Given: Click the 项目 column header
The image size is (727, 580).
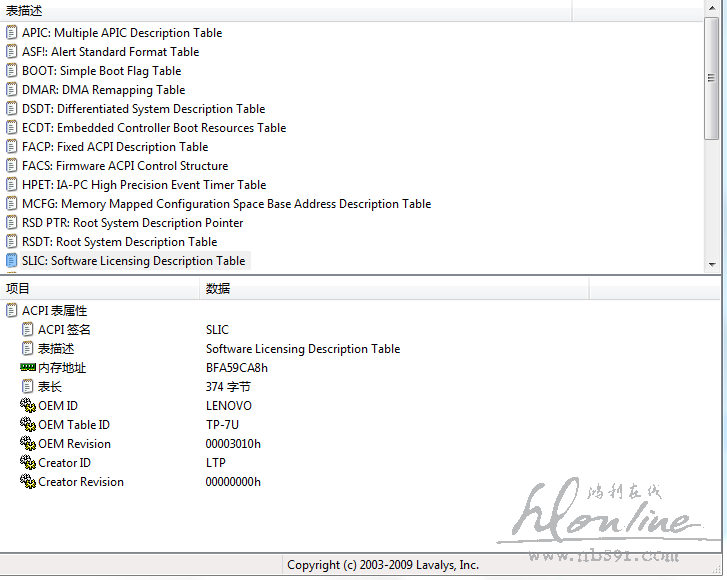Looking at the screenshot, I should tap(100, 289).
